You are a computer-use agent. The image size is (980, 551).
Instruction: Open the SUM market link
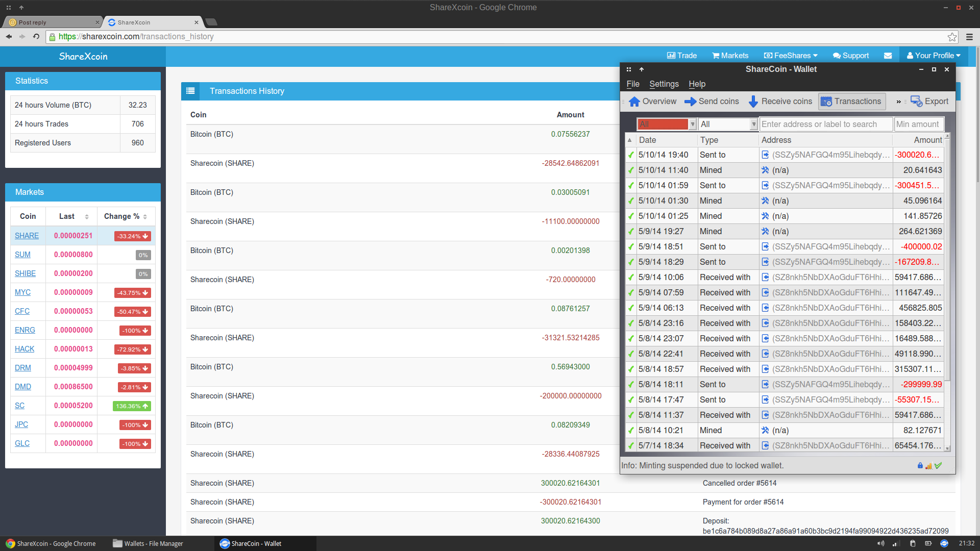pyautogui.click(x=22, y=255)
